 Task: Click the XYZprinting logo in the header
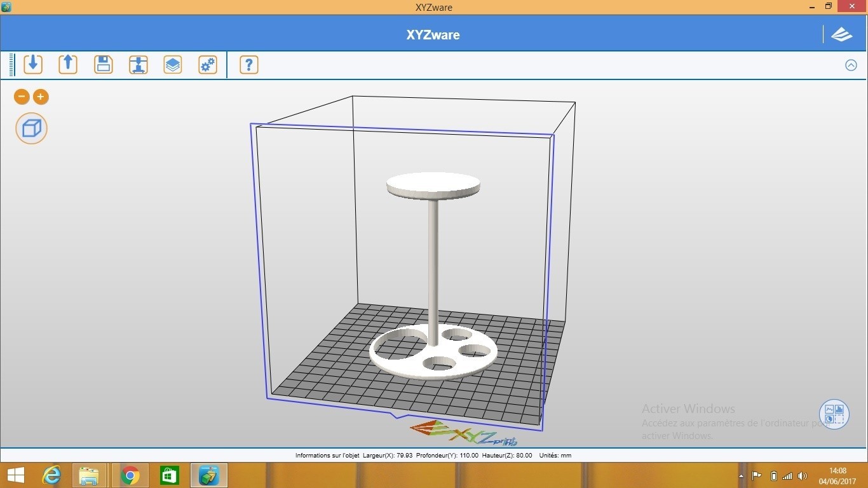tap(842, 34)
